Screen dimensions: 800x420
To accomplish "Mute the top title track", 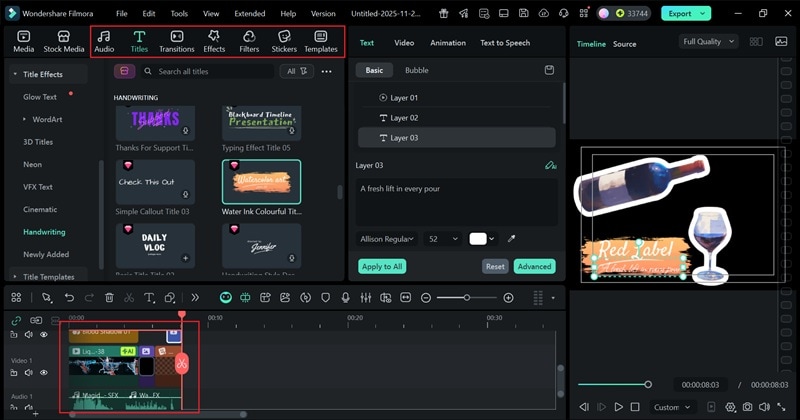I will click(29, 334).
